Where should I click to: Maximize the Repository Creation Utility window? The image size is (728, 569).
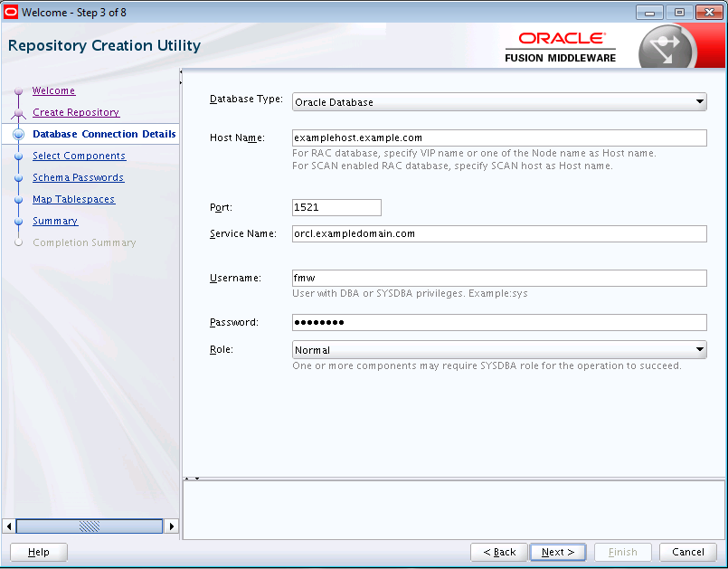[x=679, y=13]
